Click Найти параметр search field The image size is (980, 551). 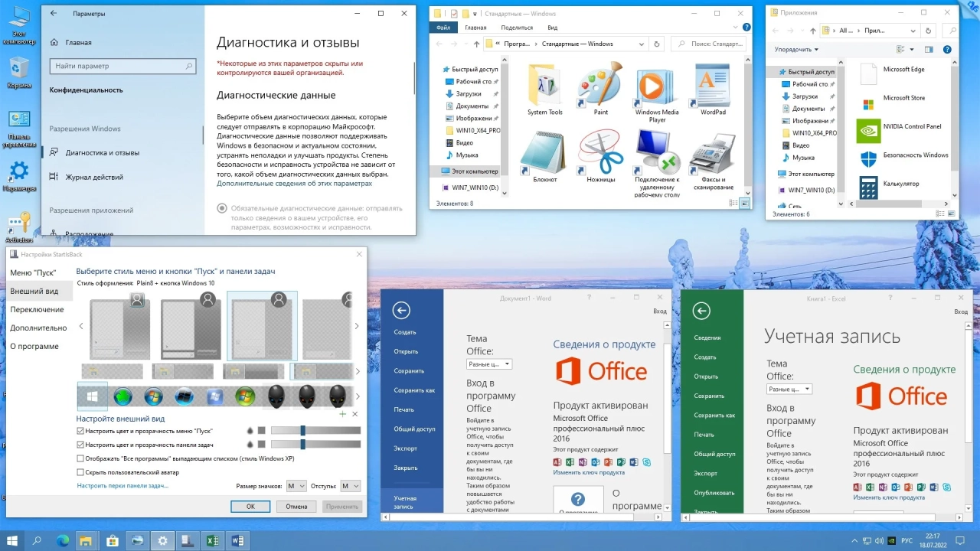pyautogui.click(x=122, y=67)
